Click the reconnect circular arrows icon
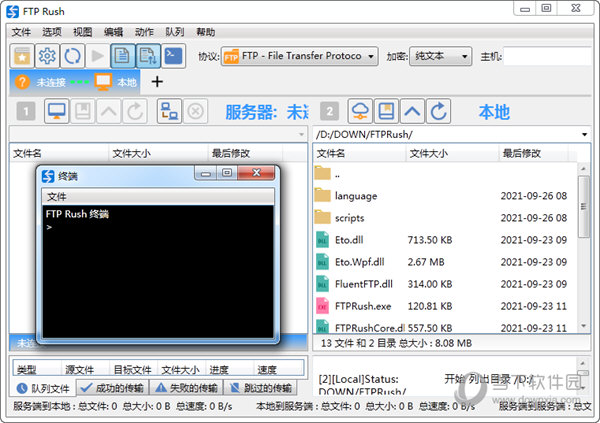600x423 pixels. pos(72,56)
